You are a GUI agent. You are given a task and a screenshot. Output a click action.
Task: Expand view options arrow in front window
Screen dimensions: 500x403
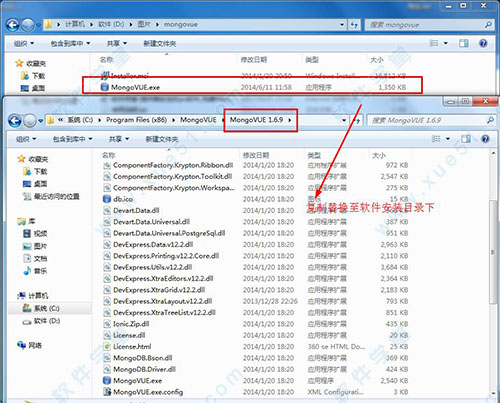pyautogui.click(x=448, y=139)
